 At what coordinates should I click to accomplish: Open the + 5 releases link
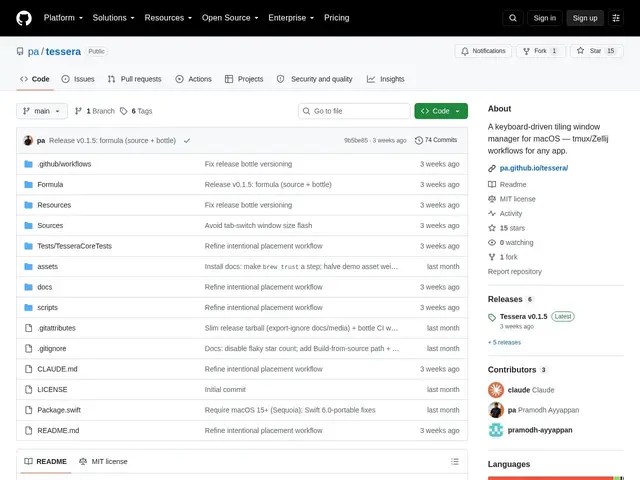[x=504, y=342]
